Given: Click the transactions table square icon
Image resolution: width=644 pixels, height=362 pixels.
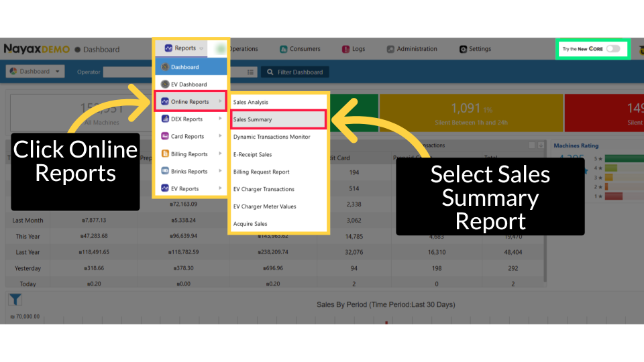Looking at the screenshot, I should click(x=532, y=145).
